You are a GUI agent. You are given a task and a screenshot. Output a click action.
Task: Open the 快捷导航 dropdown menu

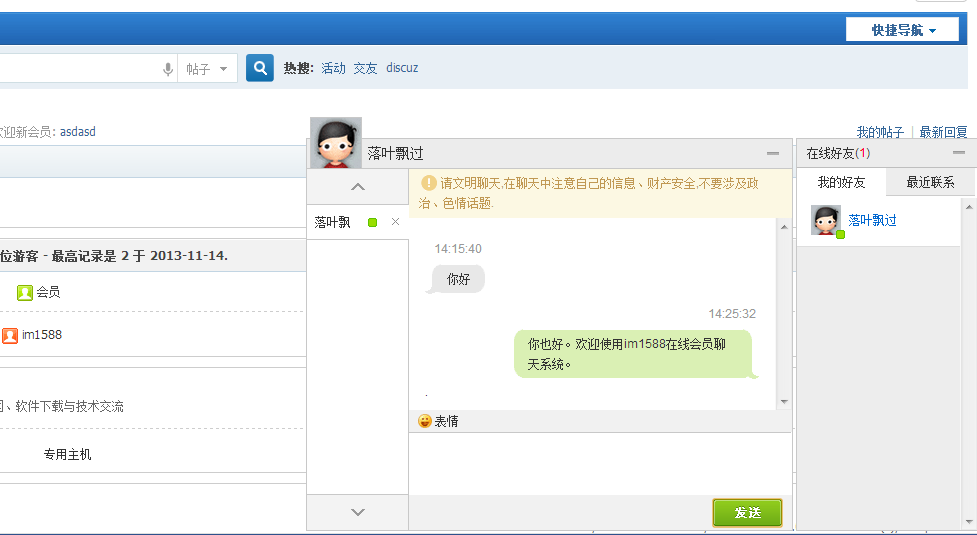click(902, 30)
